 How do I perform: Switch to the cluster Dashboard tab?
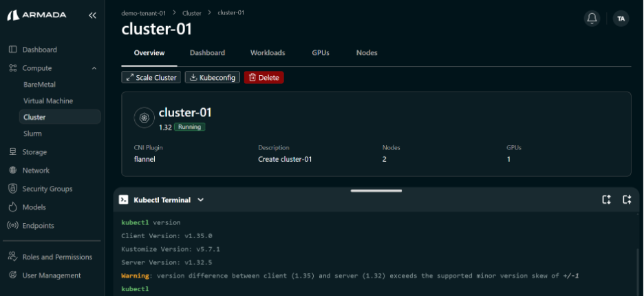click(207, 52)
